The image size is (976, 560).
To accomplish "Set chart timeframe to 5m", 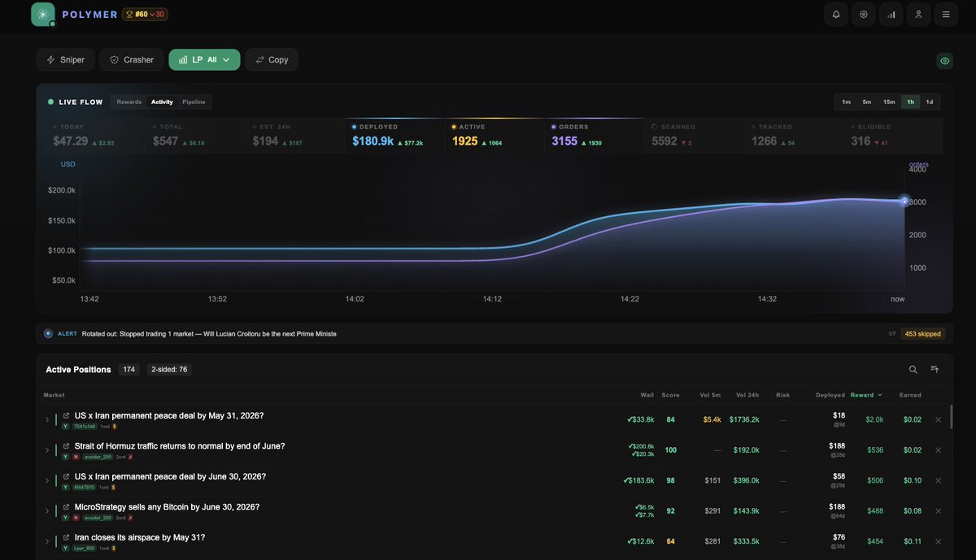I will [867, 102].
